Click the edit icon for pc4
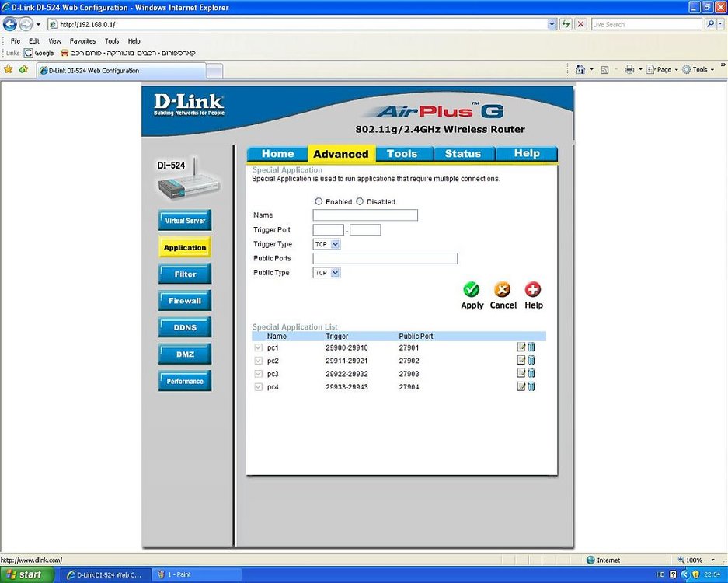 [x=521, y=386]
